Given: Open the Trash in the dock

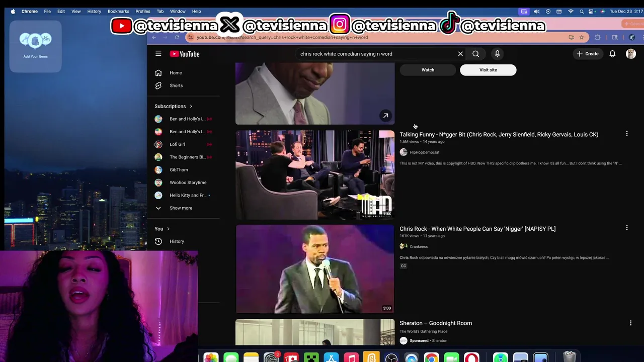Looking at the screenshot, I should coord(569,357).
